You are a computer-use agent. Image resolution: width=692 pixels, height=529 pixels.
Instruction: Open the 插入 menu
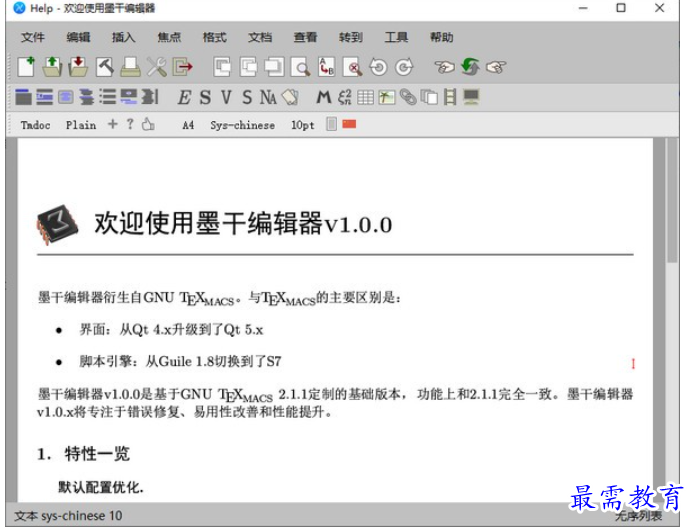click(x=123, y=38)
